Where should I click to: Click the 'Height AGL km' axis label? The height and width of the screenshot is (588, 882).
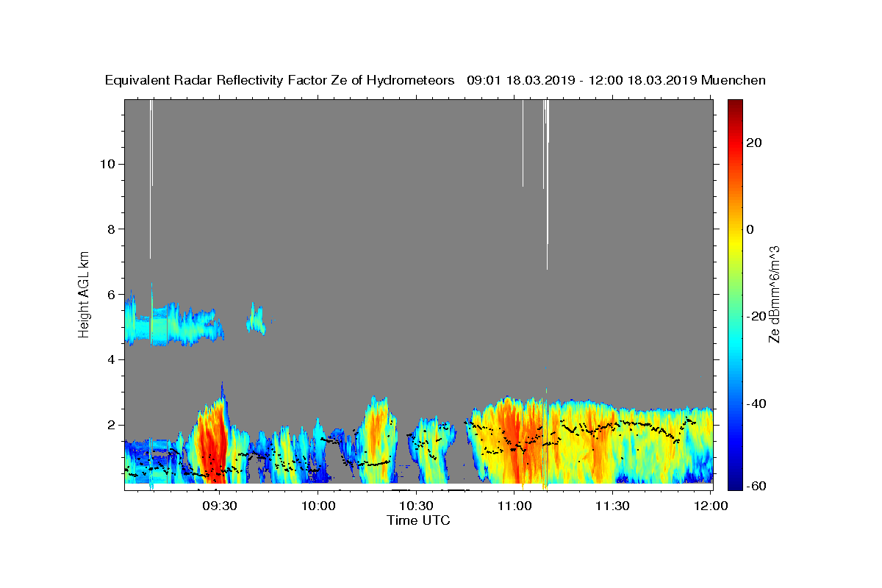click(x=84, y=293)
